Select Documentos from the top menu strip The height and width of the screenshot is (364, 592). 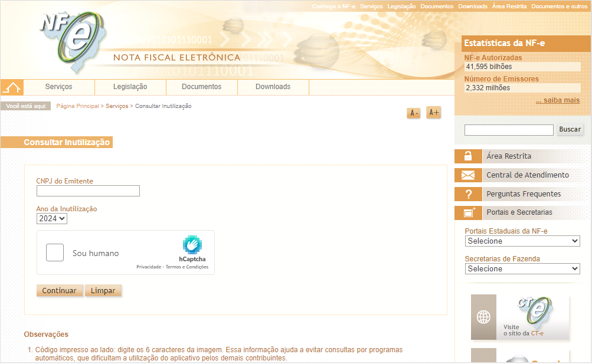pos(437,6)
